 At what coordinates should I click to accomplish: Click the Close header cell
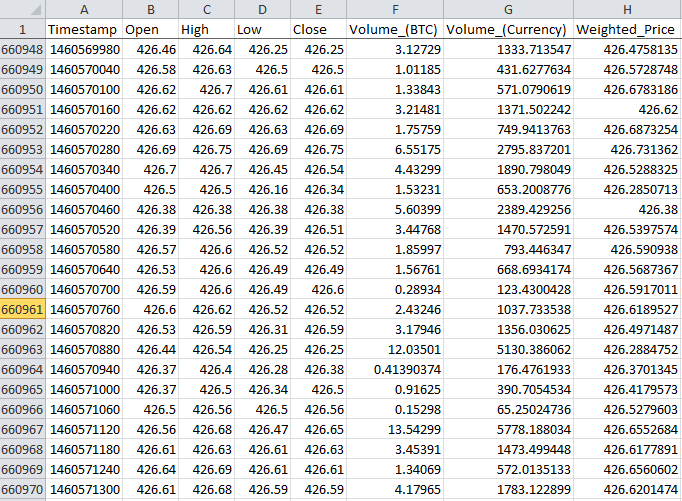click(x=318, y=29)
